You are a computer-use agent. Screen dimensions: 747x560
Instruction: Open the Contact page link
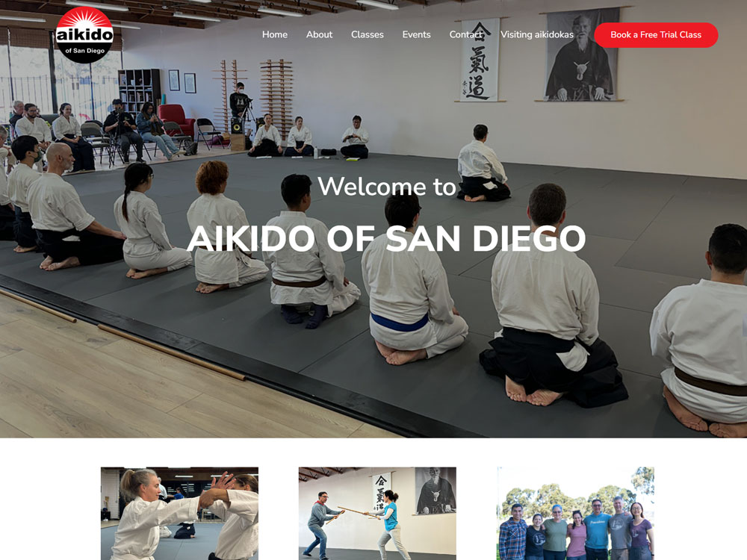tap(465, 35)
